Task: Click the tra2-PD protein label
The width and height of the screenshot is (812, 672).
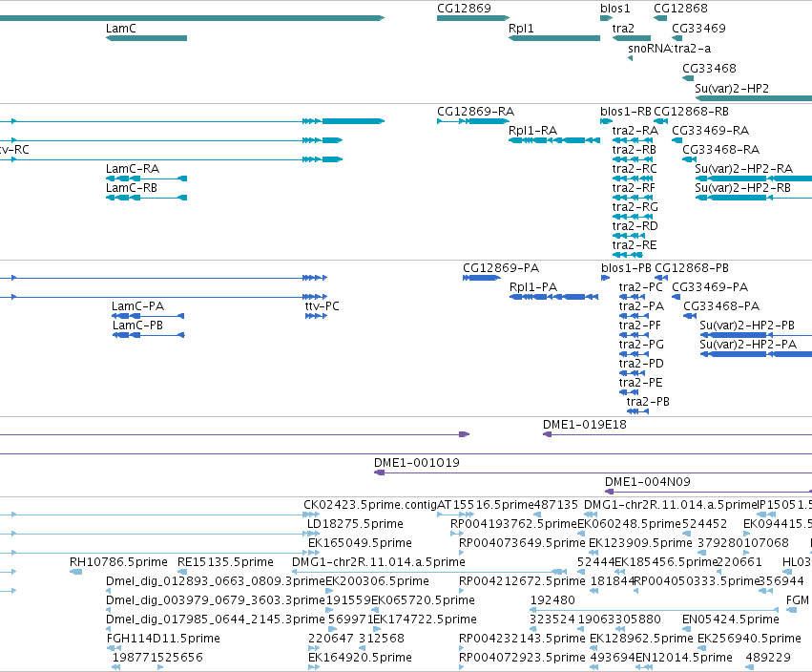Action: [641, 364]
